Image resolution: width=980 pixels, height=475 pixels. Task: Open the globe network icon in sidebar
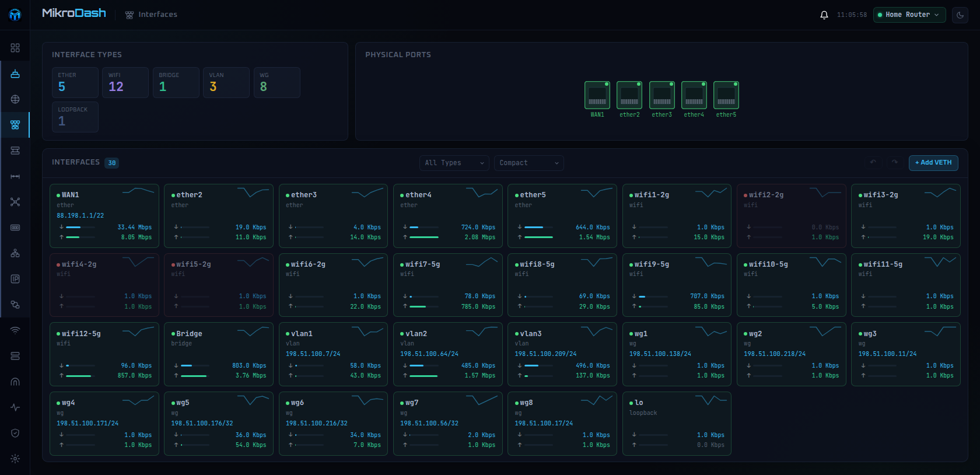click(x=15, y=99)
